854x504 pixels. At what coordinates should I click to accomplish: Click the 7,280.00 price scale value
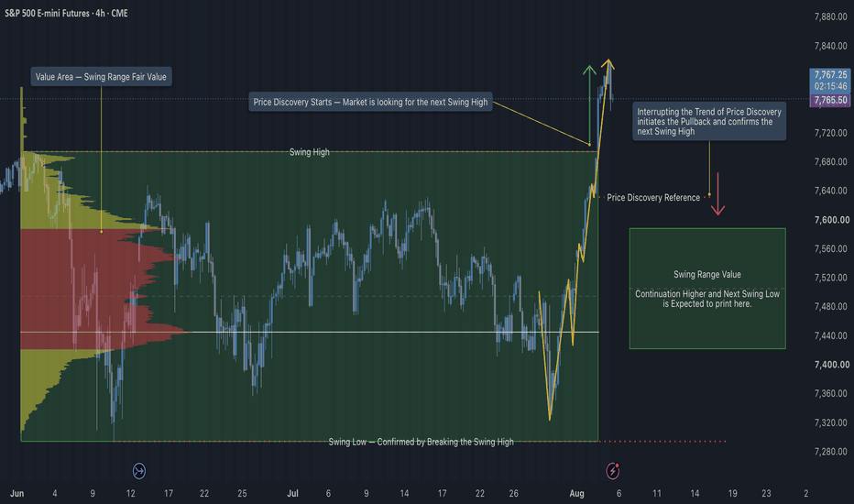[830, 452]
